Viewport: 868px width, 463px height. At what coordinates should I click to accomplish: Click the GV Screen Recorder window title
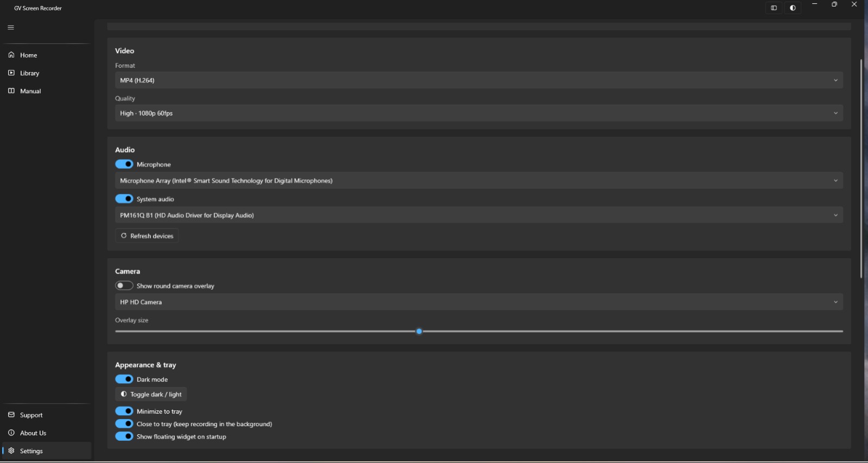[38, 8]
